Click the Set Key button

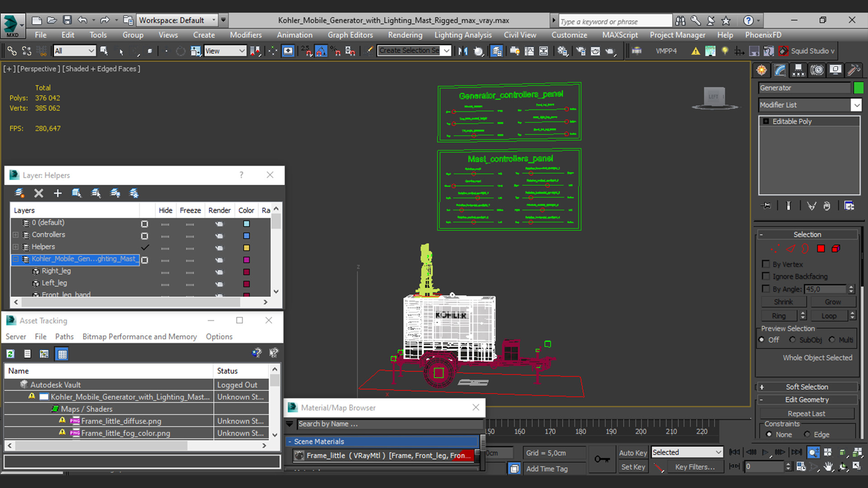633,467
